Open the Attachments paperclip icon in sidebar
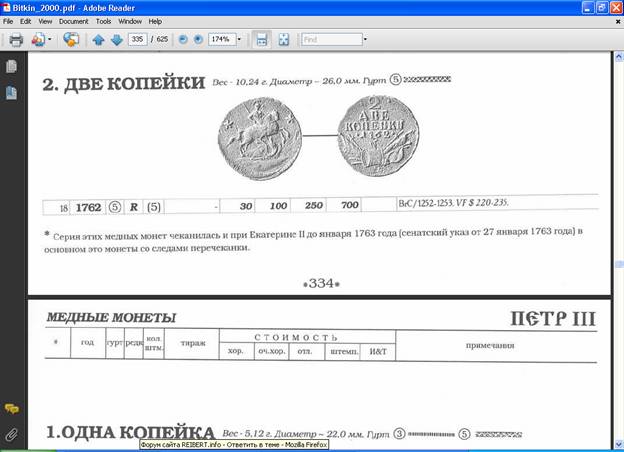This screenshot has height=452, width=624. pos(12,434)
